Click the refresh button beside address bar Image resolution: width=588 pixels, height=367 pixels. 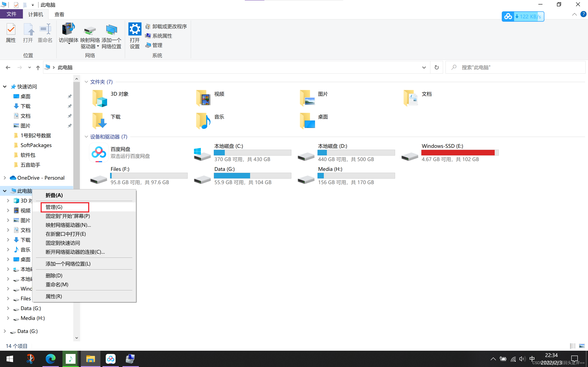[x=436, y=67]
